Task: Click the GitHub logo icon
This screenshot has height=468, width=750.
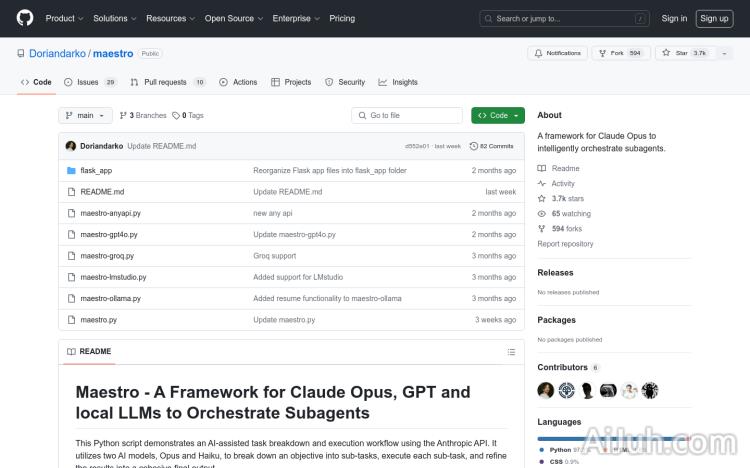Action: pos(25,18)
